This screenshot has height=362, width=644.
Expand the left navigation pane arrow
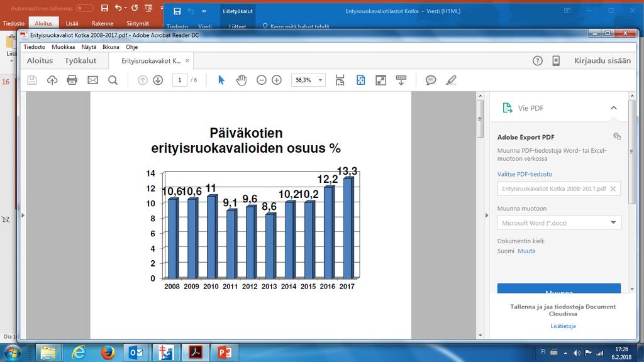coord(23,215)
